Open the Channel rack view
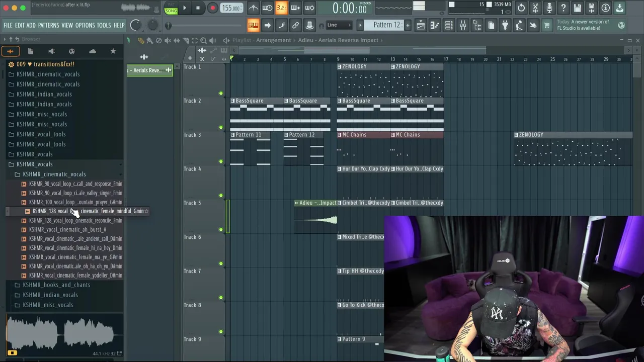Screen dimensions: 644x362 [449, 25]
